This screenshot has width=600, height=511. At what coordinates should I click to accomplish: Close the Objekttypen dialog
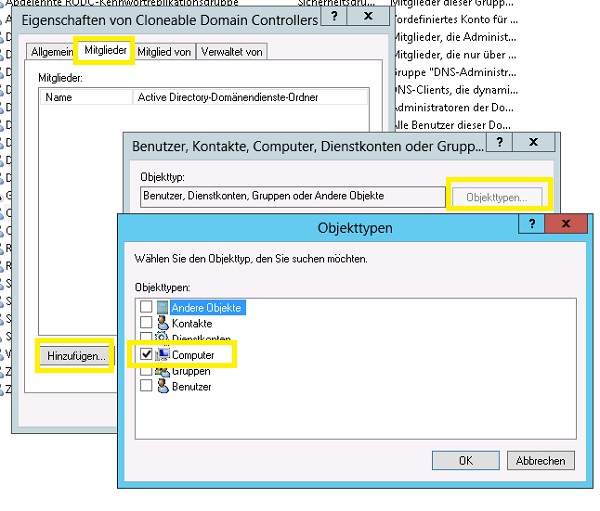coord(566,224)
